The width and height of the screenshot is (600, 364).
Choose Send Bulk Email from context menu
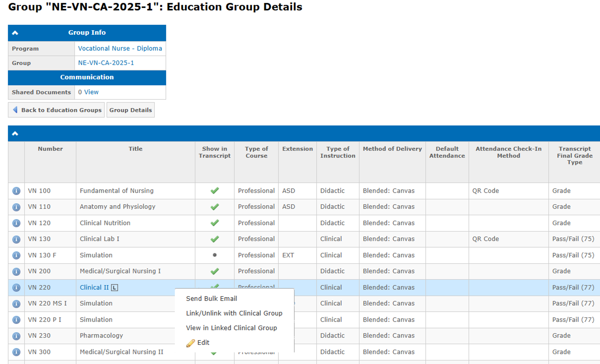tap(211, 299)
